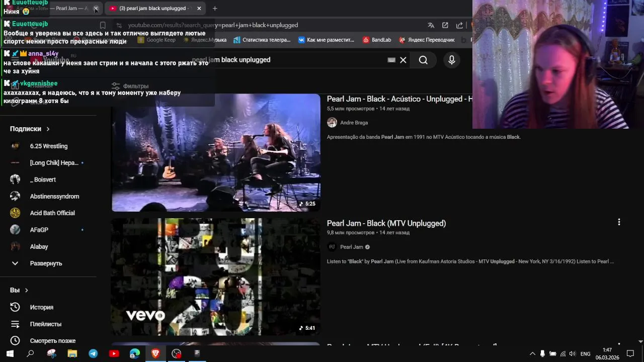Open YouTube app from the taskbar

click(x=114, y=354)
